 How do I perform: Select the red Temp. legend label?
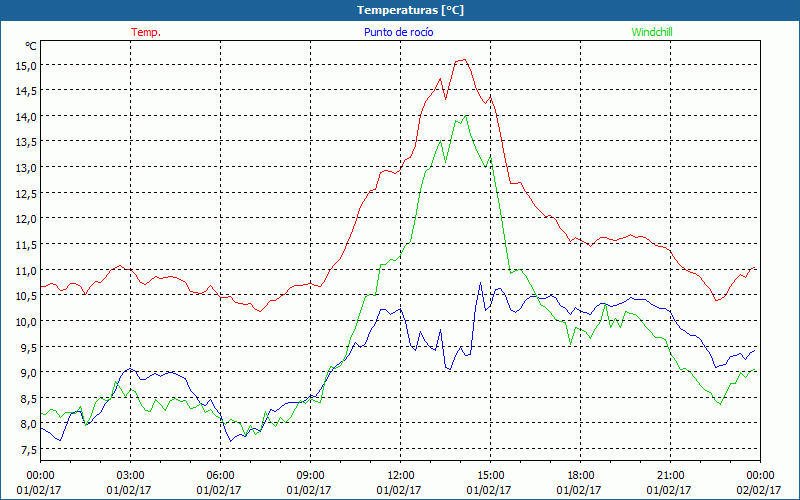click(x=146, y=32)
